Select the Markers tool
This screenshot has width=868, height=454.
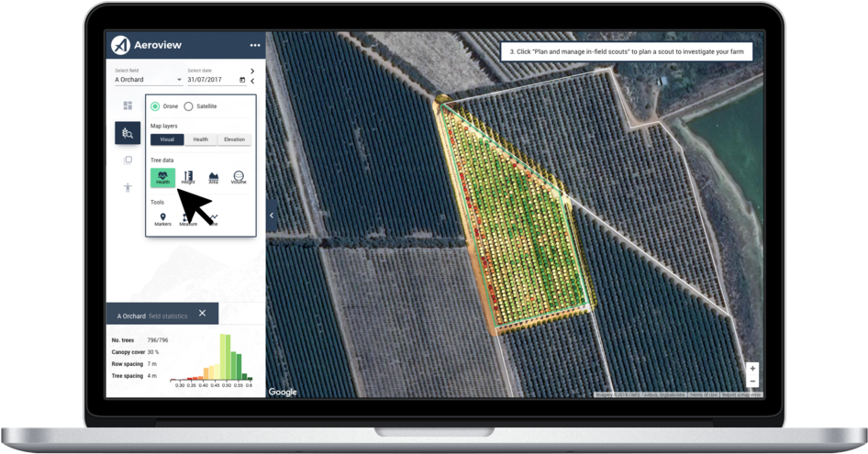click(162, 219)
